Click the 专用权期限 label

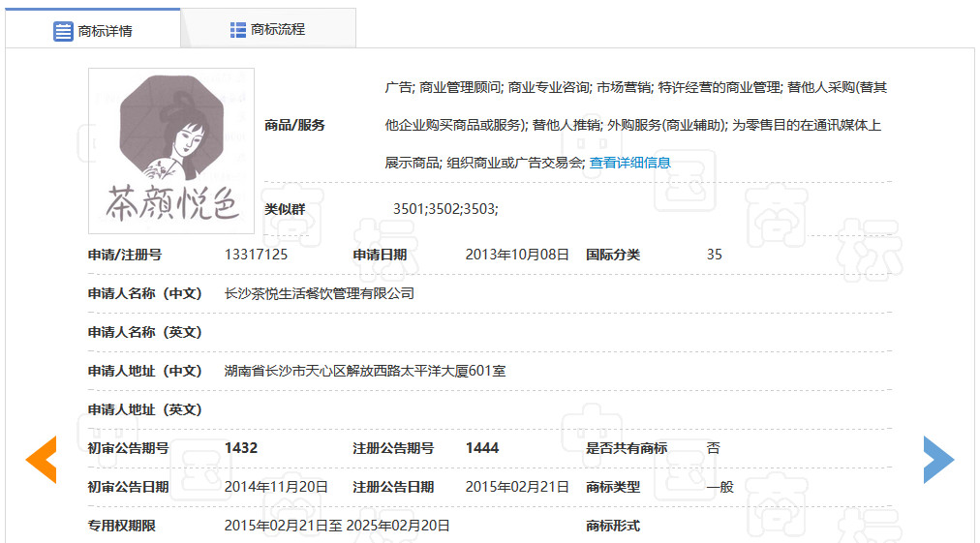pyautogui.click(x=121, y=526)
